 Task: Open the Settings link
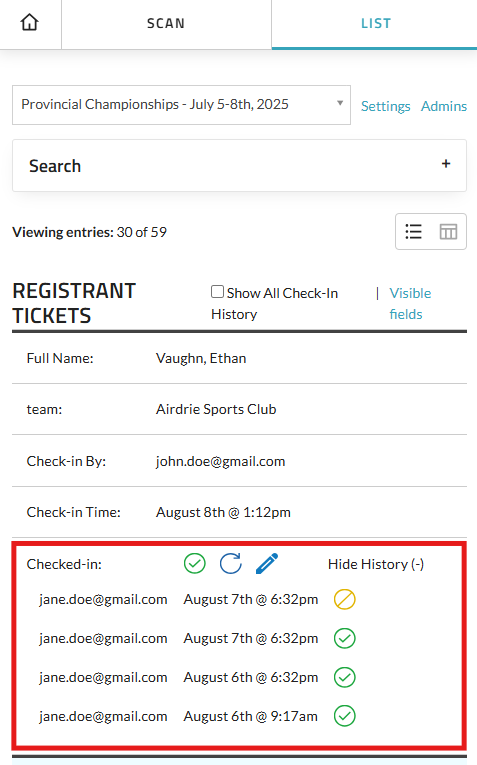(x=385, y=106)
